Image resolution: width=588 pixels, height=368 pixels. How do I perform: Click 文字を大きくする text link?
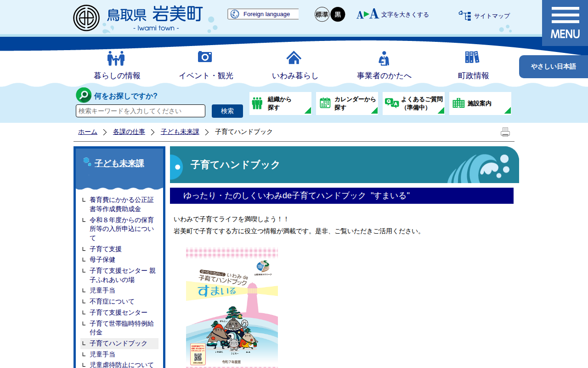click(405, 15)
